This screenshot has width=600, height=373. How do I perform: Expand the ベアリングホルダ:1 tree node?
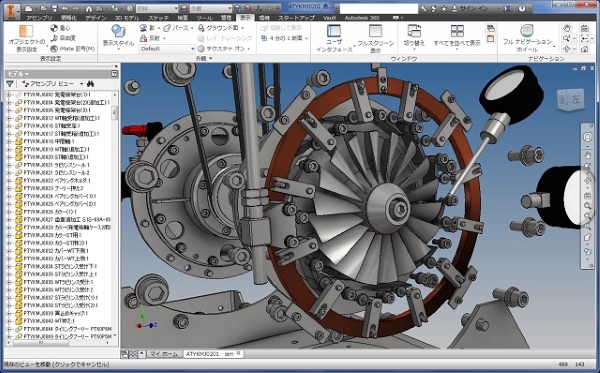tap(9, 181)
